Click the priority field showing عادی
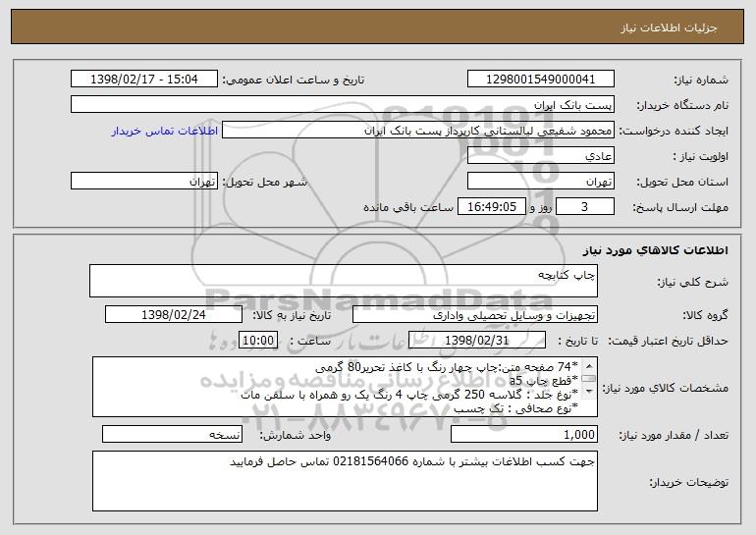Image resolution: width=756 pixels, height=535 pixels. [540, 156]
